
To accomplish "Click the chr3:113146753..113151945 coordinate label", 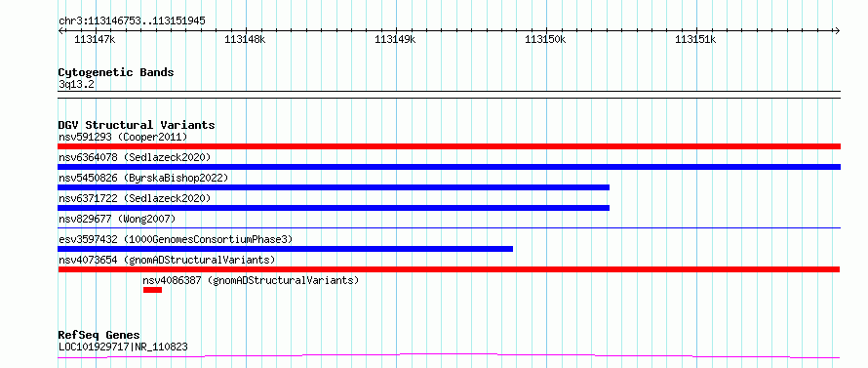I will click(132, 21).
